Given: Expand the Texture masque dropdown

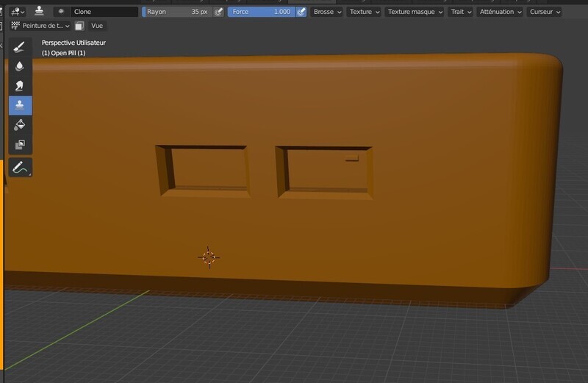Looking at the screenshot, I should click(x=415, y=12).
